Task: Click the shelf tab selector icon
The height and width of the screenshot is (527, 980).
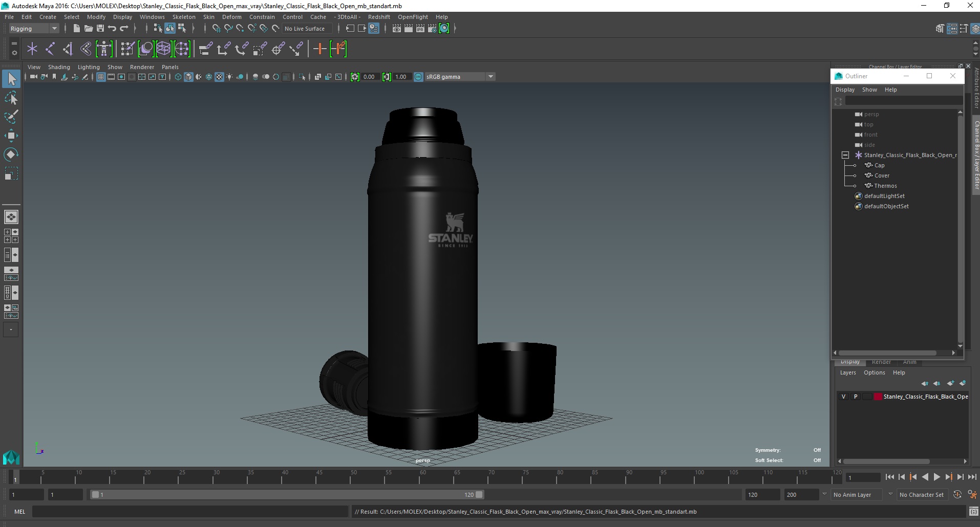Action: click(x=14, y=43)
